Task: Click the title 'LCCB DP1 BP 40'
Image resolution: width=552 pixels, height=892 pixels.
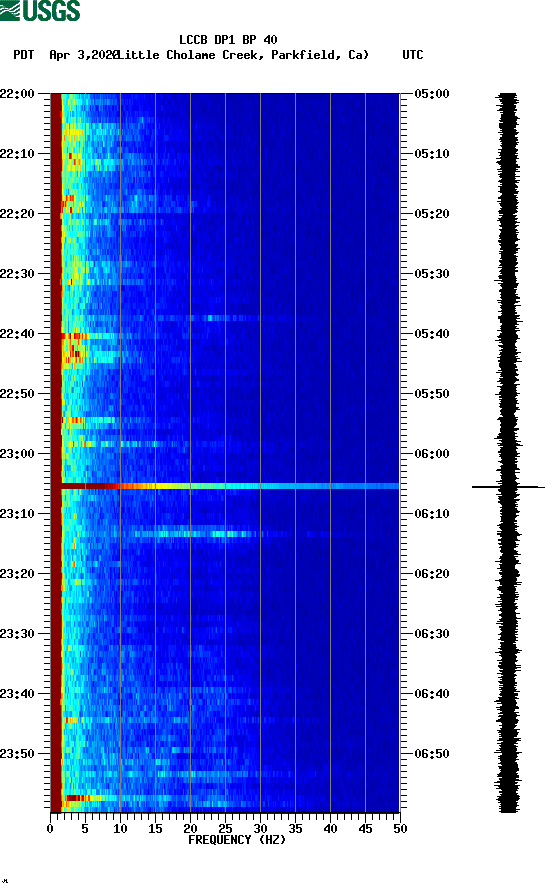Action: point(228,40)
